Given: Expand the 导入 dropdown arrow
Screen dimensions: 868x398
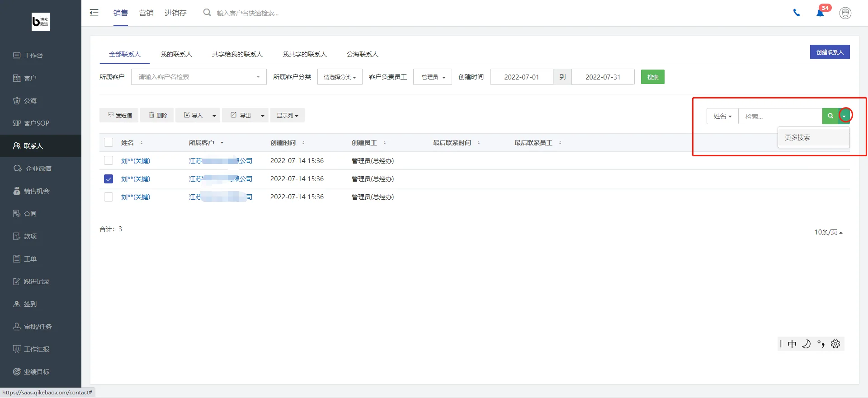Looking at the screenshot, I should pyautogui.click(x=214, y=116).
